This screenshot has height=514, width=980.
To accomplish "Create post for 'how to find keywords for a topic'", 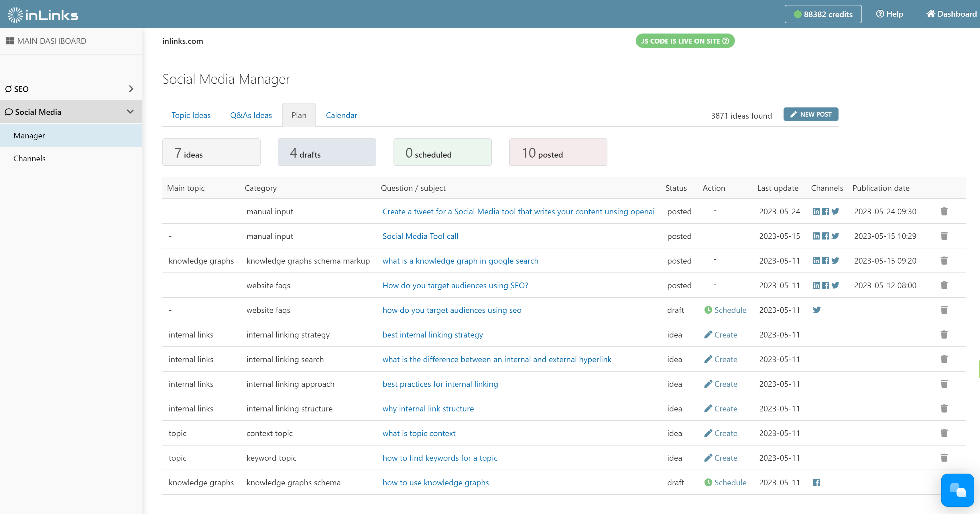I will tap(721, 458).
